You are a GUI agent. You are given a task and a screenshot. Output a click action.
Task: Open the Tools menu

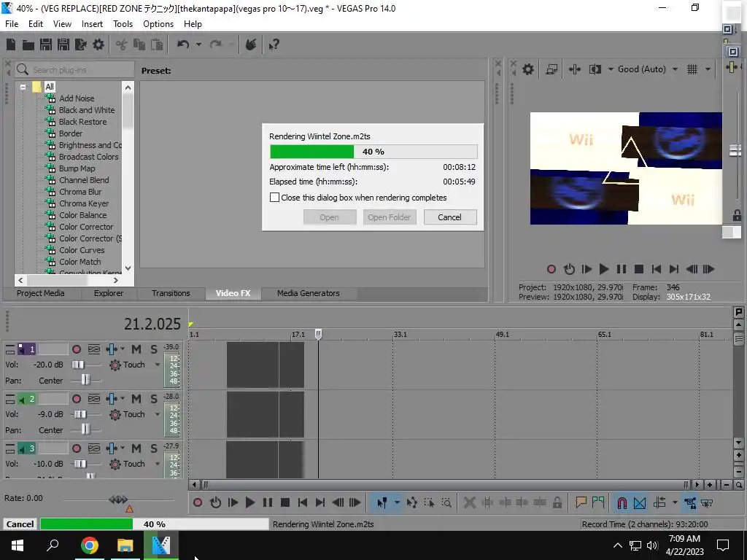pyautogui.click(x=123, y=24)
